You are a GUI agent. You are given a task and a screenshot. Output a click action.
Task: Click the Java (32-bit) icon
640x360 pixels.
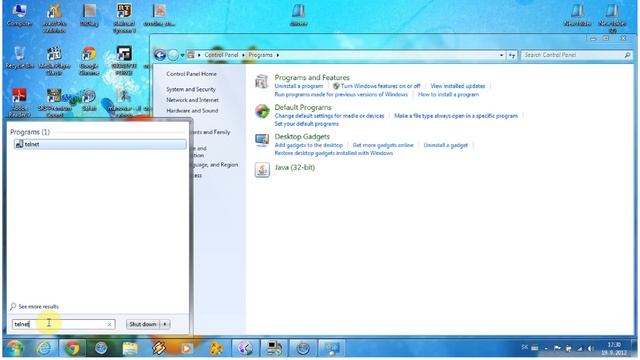pos(262,170)
